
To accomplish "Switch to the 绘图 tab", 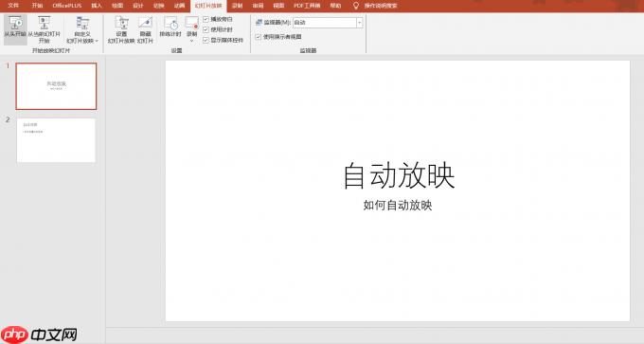I will (x=117, y=6).
